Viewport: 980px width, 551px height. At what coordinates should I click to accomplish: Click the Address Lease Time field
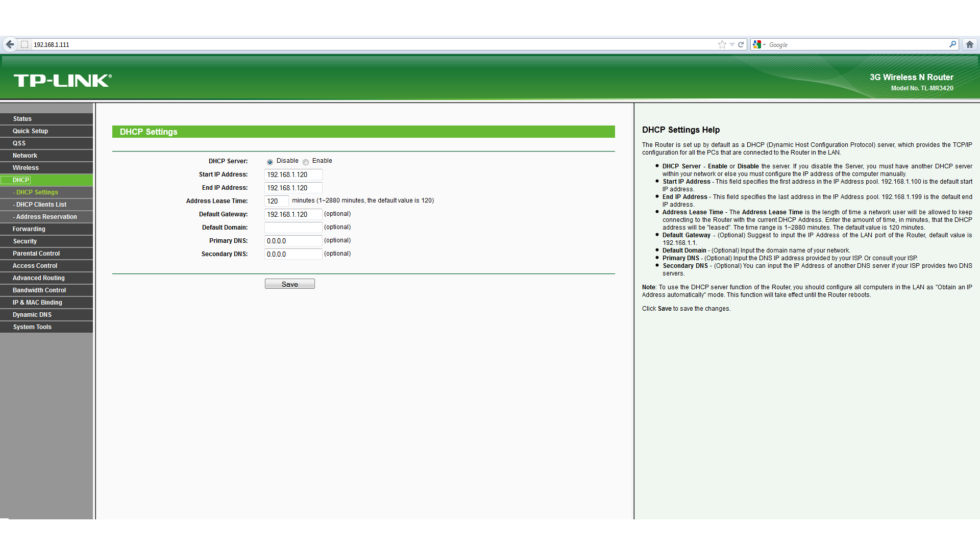point(276,201)
